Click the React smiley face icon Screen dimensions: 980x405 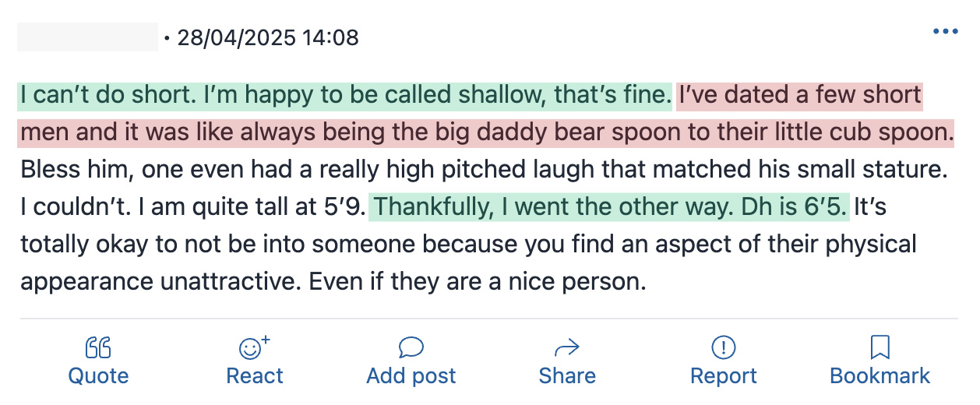pyautogui.click(x=255, y=347)
